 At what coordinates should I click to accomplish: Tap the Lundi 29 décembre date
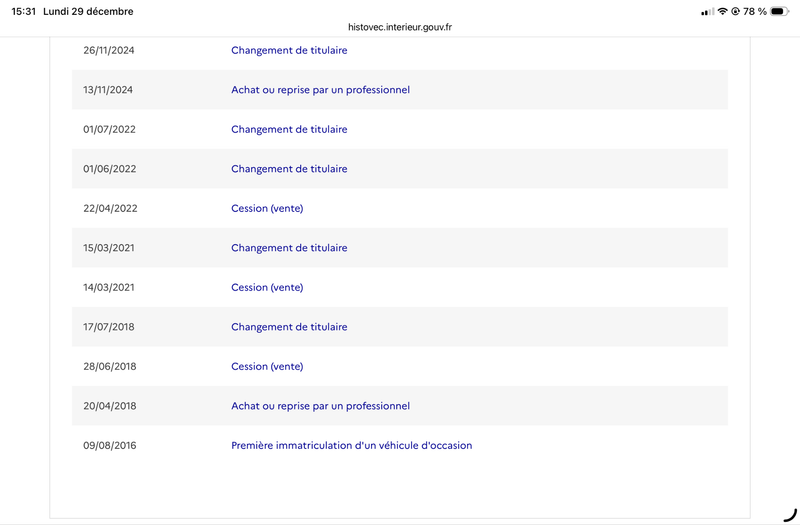(x=88, y=11)
